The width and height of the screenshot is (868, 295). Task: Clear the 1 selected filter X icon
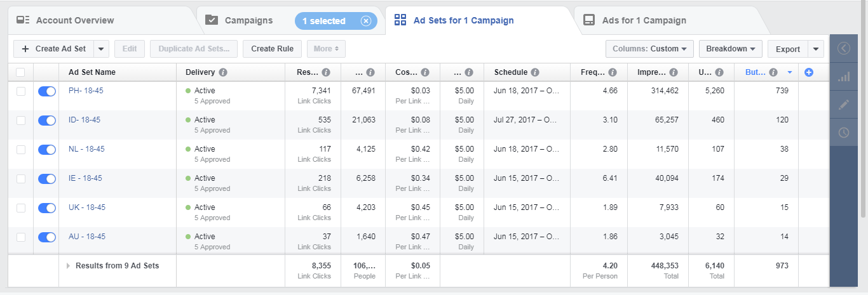pyautogui.click(x=365, y=21)
